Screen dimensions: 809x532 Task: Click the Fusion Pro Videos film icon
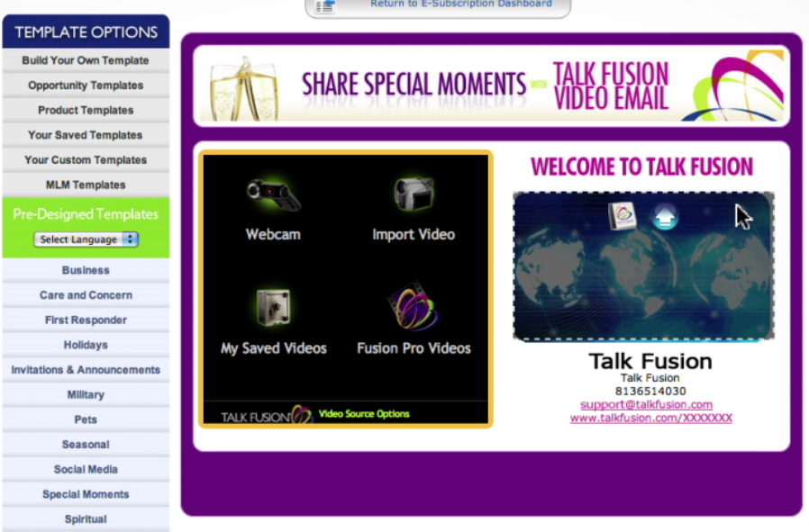[414, 307]
